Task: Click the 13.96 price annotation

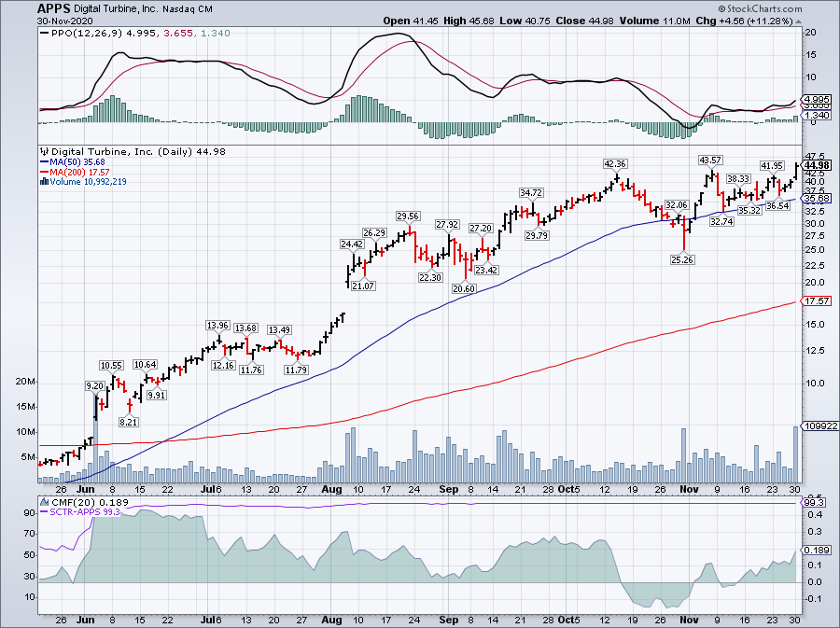Action: 218,326
